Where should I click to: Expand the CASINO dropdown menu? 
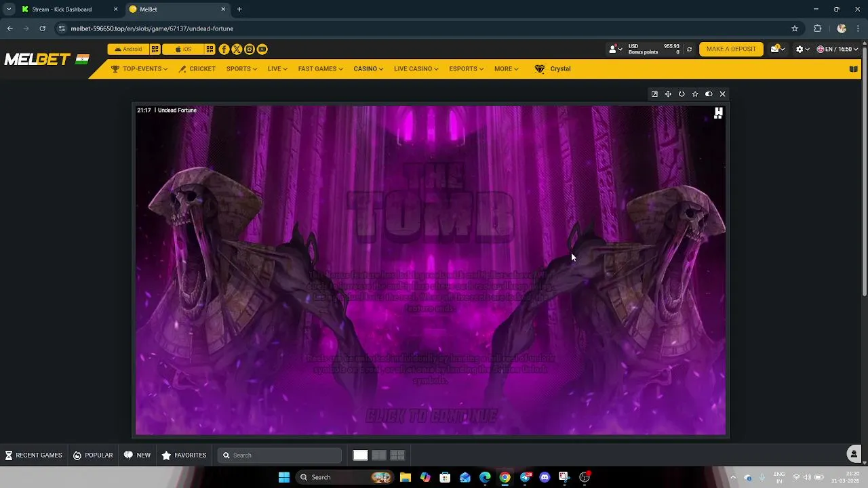point(368,68)
